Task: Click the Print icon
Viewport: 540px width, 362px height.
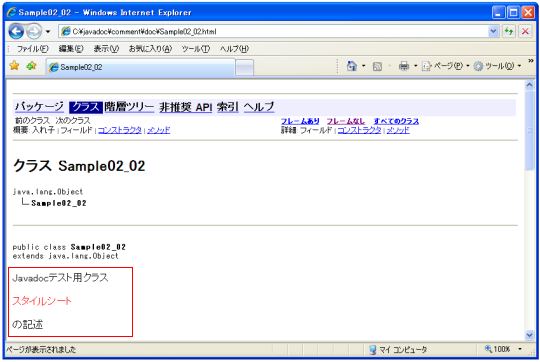Action: click(404, 66)
